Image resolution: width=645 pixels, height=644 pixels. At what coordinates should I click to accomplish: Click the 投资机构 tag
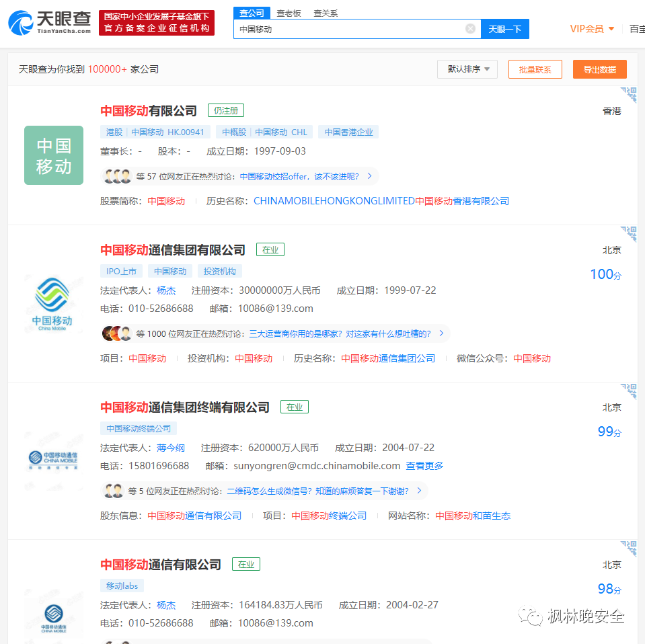(220, 271)
